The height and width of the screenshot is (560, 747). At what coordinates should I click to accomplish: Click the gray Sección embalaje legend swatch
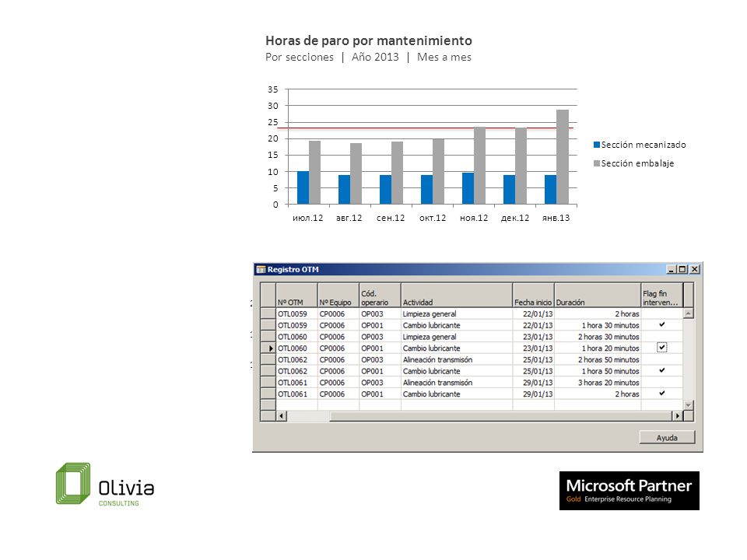point(597,163)
